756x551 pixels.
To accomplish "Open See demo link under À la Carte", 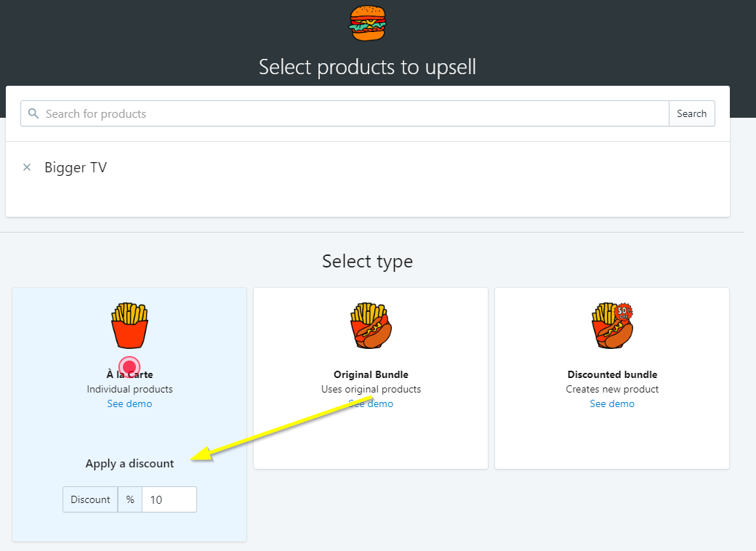I will (129, 403).
